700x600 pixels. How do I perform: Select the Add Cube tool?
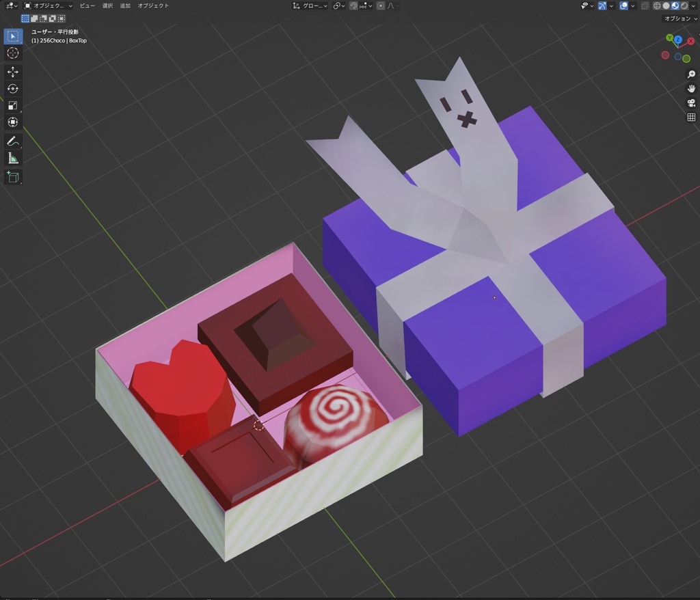click(13, 176)
